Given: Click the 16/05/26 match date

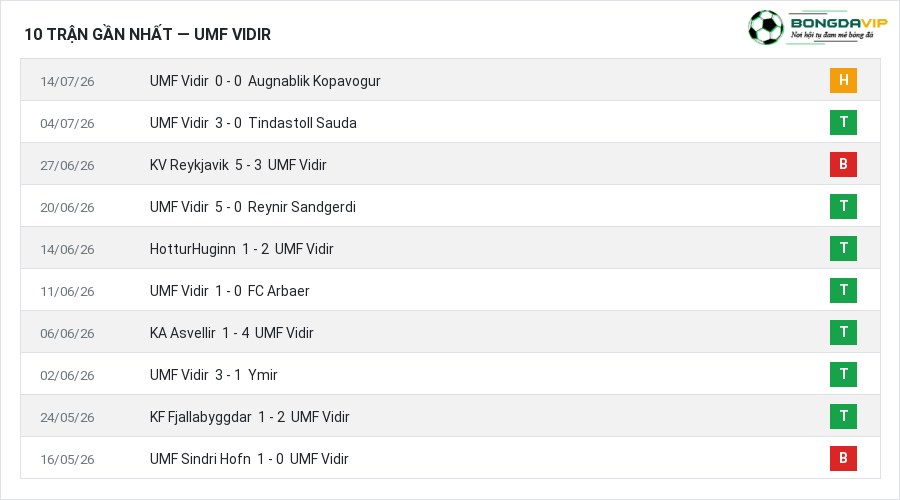Looking at the screenshot, I should [67, 459].
